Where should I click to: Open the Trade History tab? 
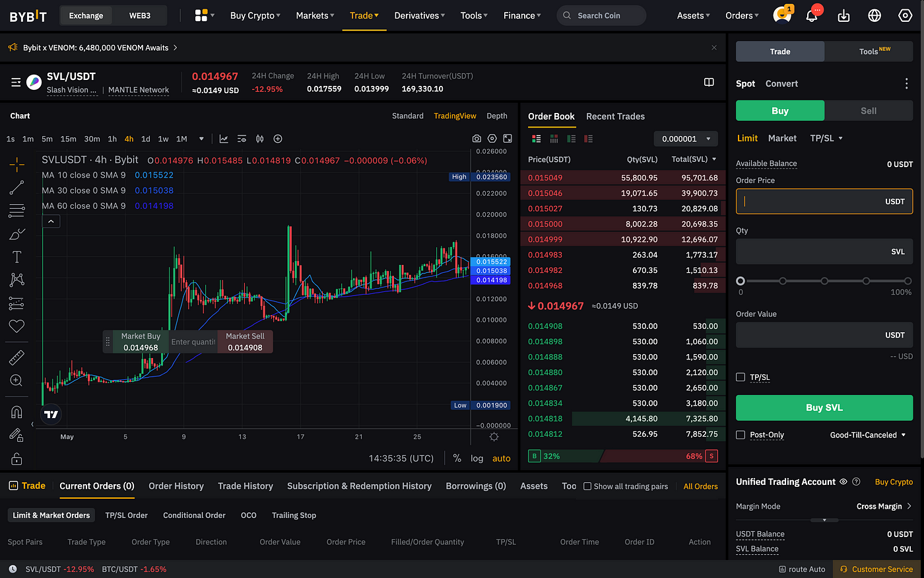tap(246, 486)
